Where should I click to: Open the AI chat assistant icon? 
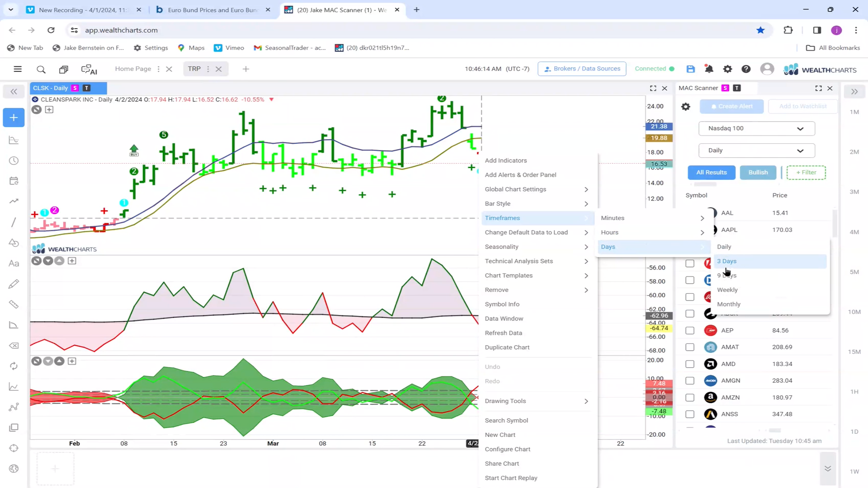(89, 69)
